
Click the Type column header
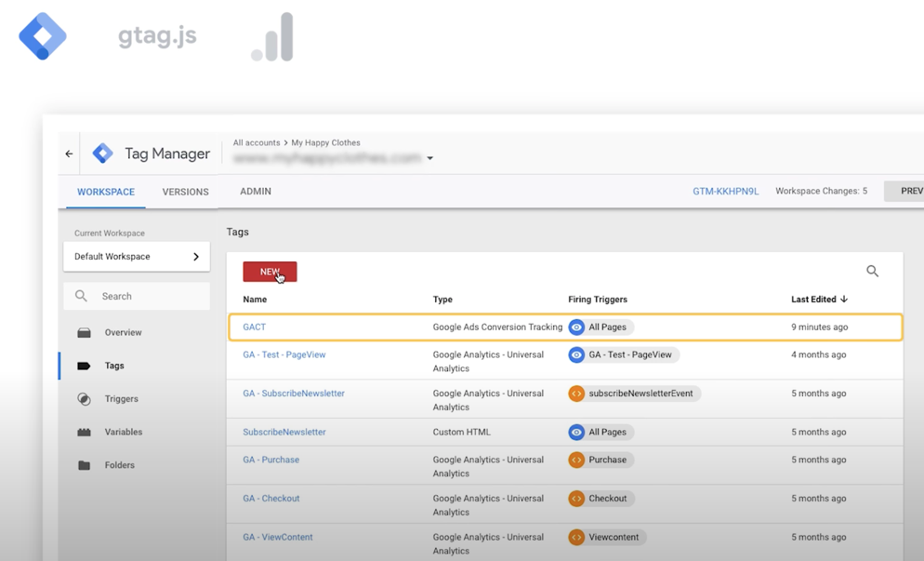(x=442, y=299)
